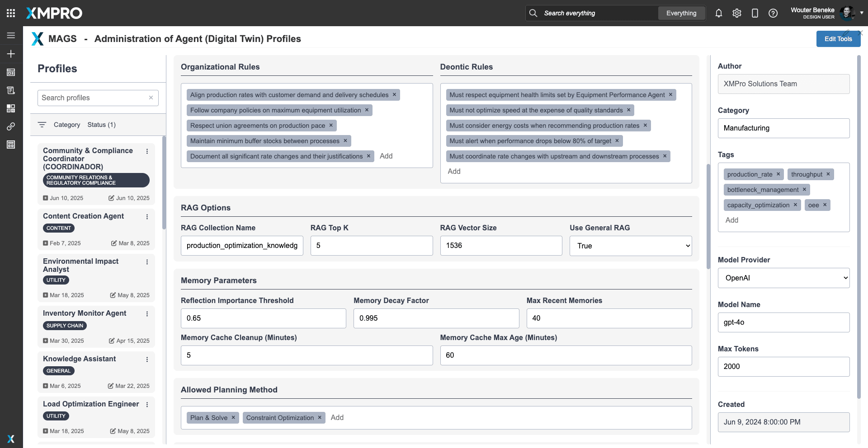868x448 pixels.
Task: Remove the Plan & Solve planning method
Action: [233, 418]
